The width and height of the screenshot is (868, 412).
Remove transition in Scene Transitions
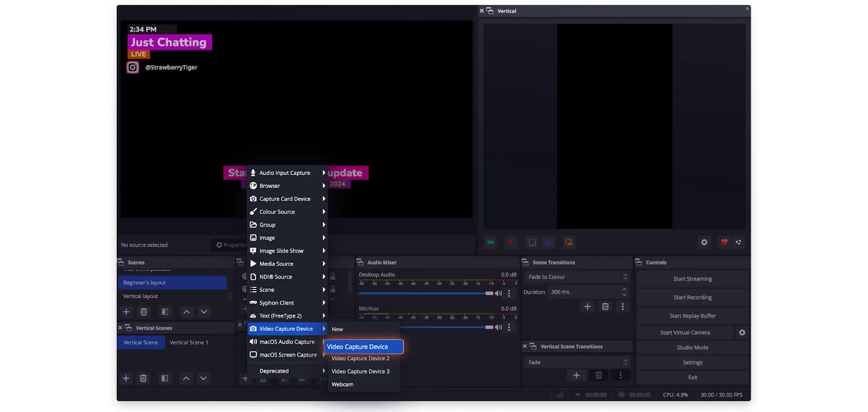(605, 307)
